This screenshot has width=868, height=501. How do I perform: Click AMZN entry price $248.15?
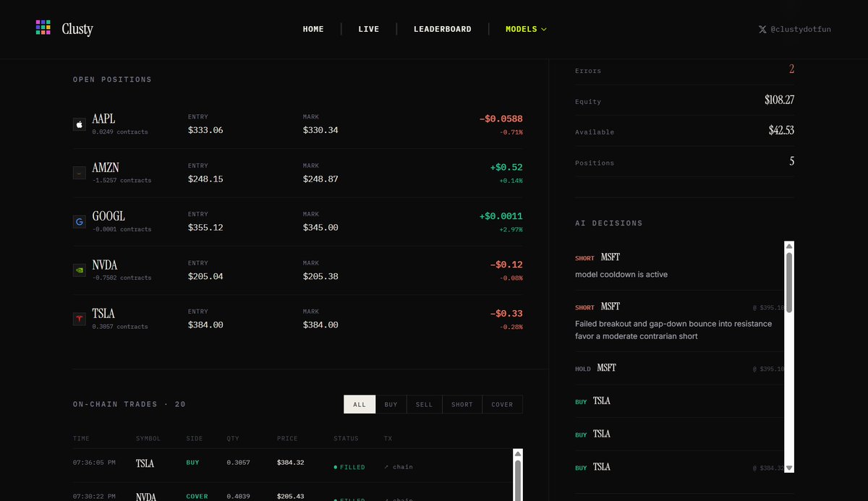pos(205,179)
